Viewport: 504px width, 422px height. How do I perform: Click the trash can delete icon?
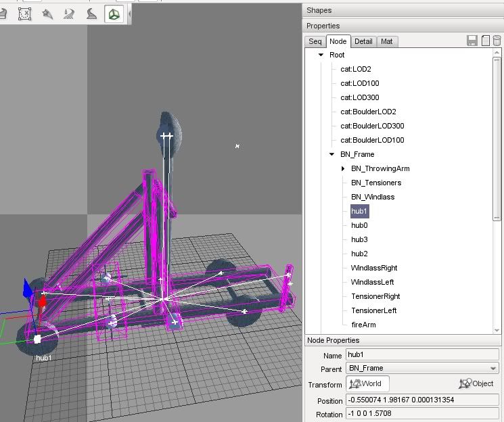coord(497,41)
